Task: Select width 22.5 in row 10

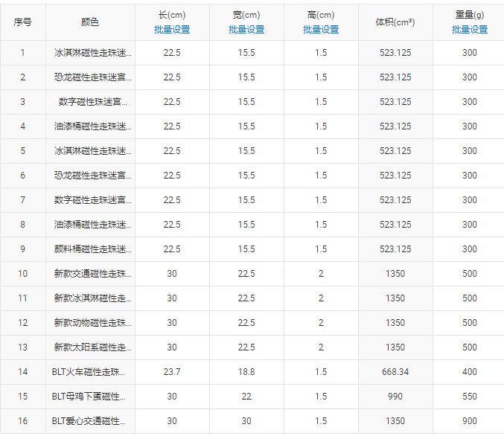Action: coord(246,274)
